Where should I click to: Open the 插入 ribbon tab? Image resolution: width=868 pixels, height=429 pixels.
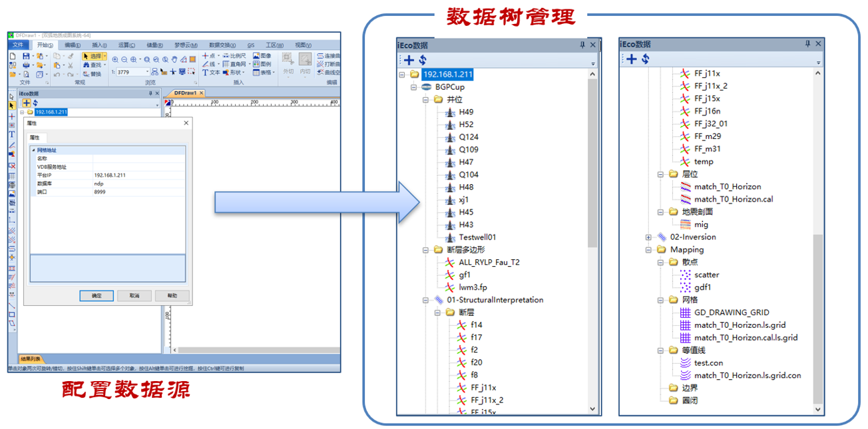tap(99, 45)
